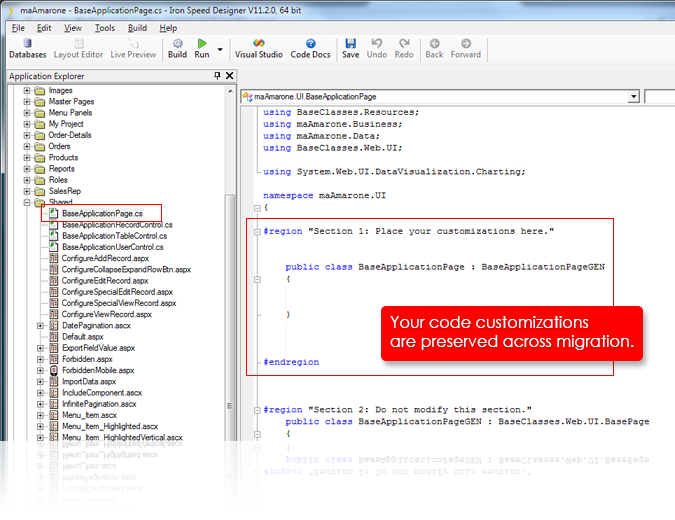Launch Live Preview
675x520 pixels.
[x=133, y=49]
